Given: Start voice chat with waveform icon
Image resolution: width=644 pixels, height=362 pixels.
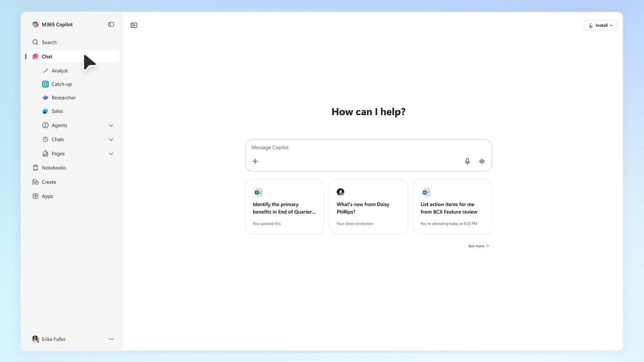Looking at the screenshot, I should click(x=482, y=161).
